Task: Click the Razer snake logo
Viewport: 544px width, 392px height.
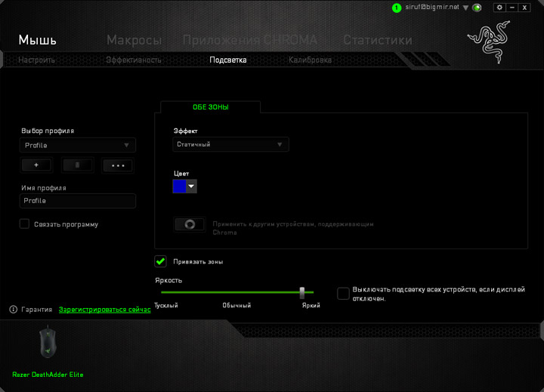Action: click(490, 42)
